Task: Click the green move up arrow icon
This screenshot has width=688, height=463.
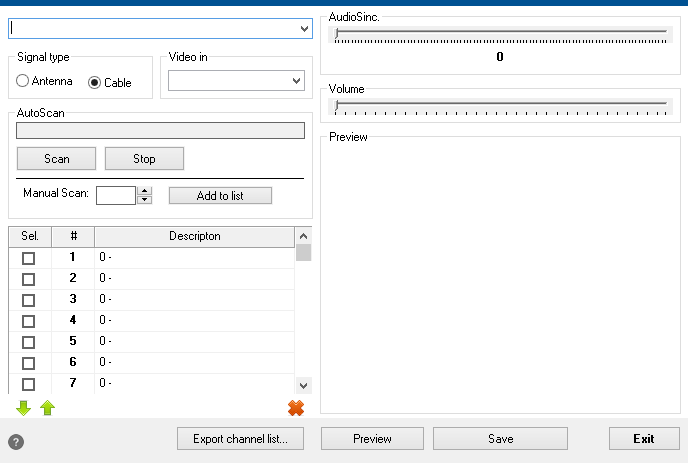Action: (46, 408)
